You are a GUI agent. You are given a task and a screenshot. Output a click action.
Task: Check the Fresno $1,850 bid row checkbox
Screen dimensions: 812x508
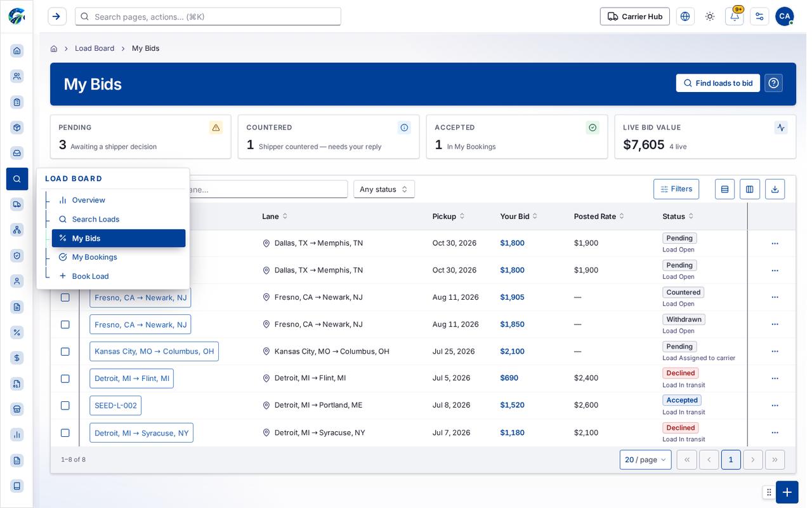(65, 324)
